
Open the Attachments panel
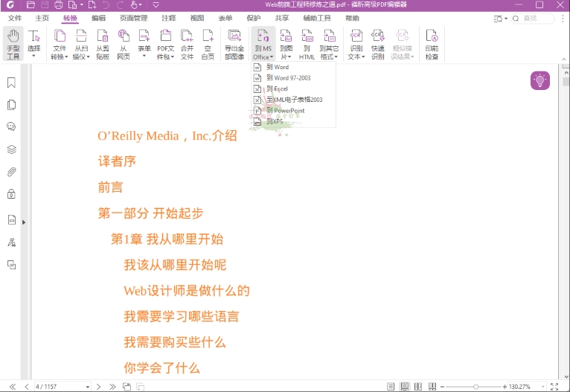point(11,172)
